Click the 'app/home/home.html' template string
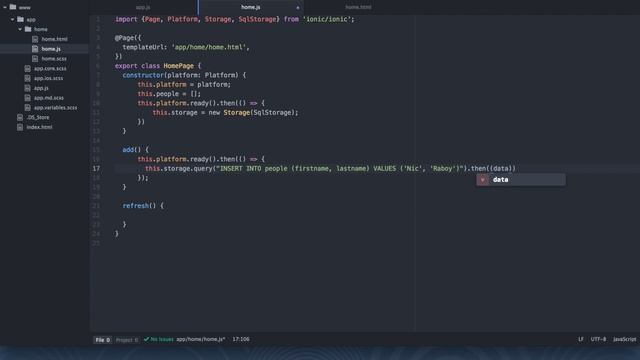Image resolution: width=640 pixels, height=360 pixels. (x=210, y=47)
